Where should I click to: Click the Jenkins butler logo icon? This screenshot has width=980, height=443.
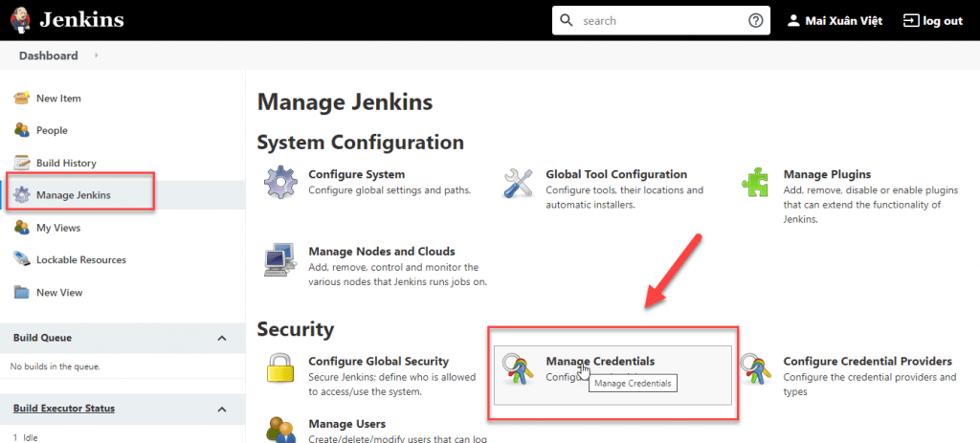coord(21,21)
